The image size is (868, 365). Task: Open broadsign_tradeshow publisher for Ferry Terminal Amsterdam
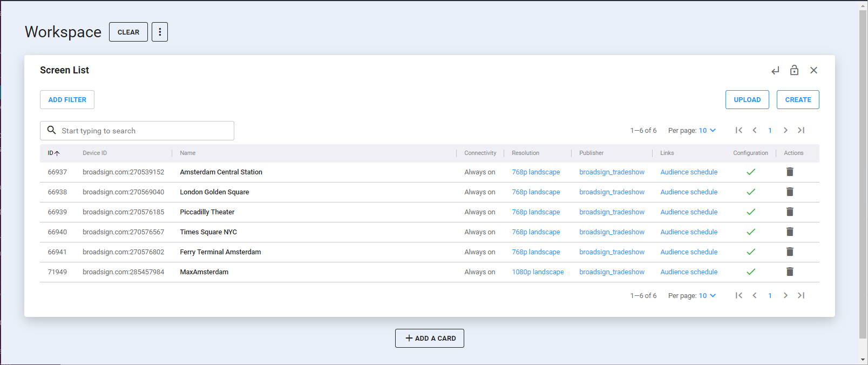point(612,252)
